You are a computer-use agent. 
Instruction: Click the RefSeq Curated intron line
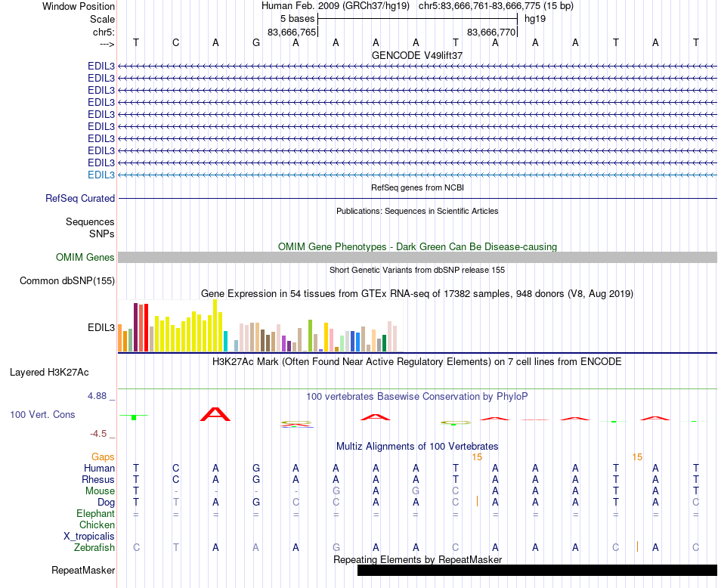pyautogui.click(x=418, y=198)
